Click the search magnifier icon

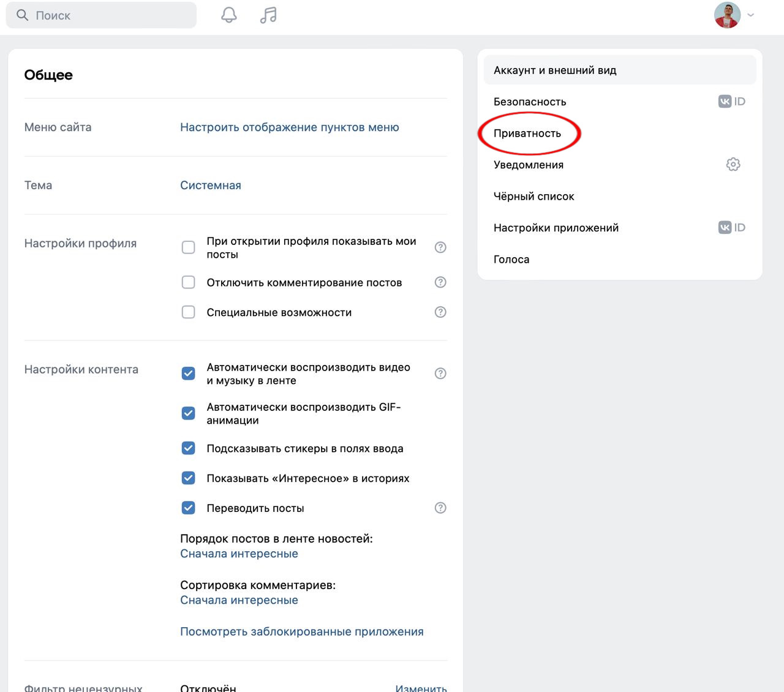click(x=21, y=15)
